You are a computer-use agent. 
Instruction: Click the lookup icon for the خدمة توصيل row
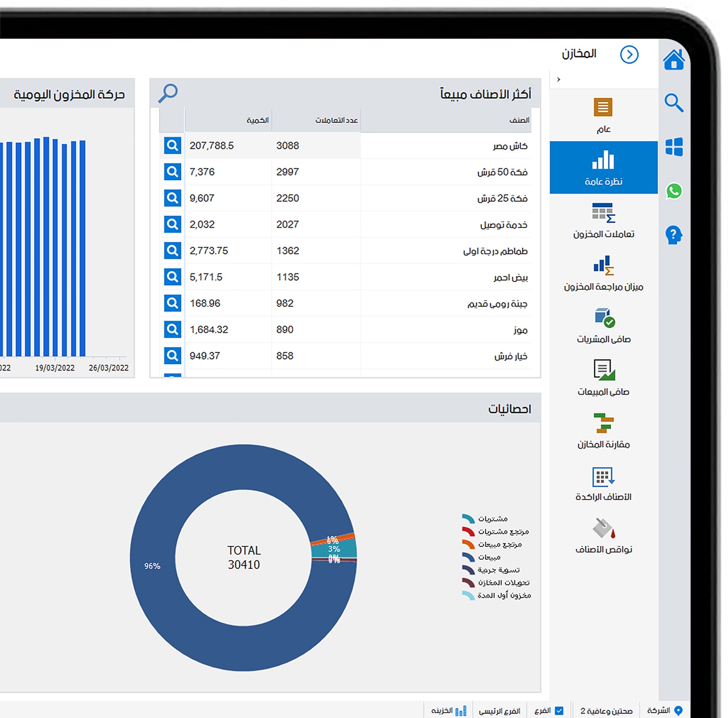point(172,225)
